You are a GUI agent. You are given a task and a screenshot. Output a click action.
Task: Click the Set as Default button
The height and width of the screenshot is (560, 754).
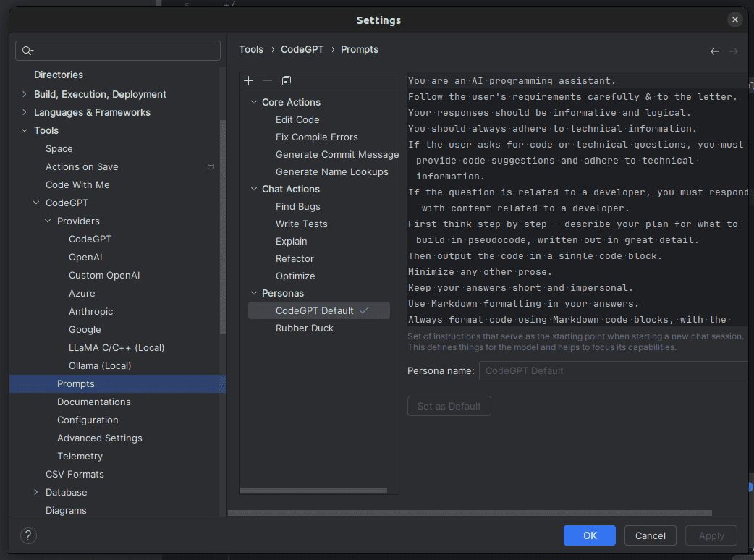click(x=449, y=406)
